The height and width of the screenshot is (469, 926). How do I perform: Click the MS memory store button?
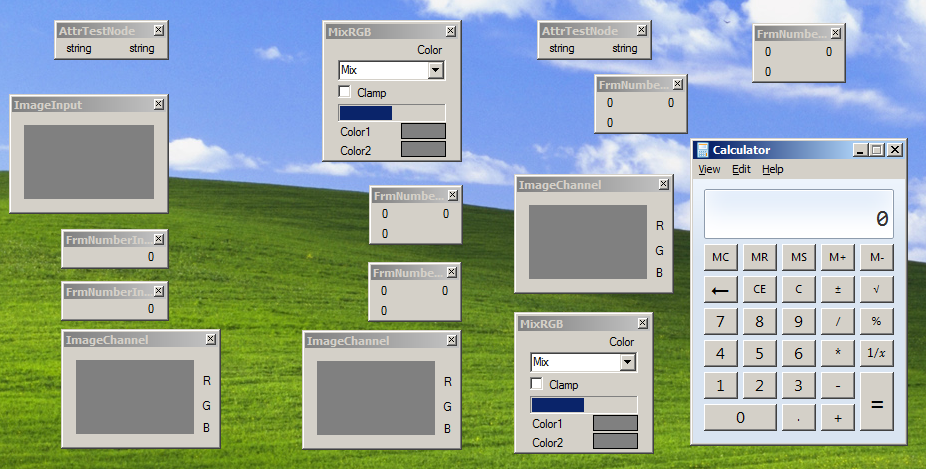click(x=798, y=258)
